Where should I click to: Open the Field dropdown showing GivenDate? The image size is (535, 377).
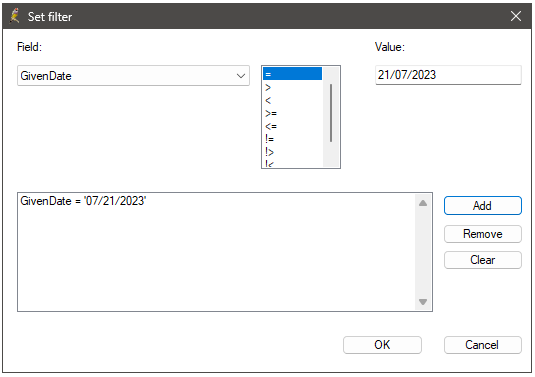click(x=133, y=75)
